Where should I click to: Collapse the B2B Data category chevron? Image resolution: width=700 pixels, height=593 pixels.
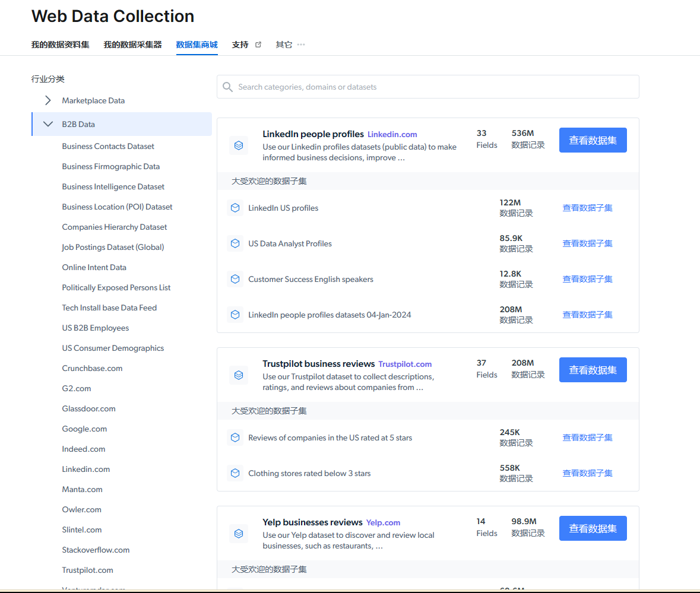(x=47, y=124)
